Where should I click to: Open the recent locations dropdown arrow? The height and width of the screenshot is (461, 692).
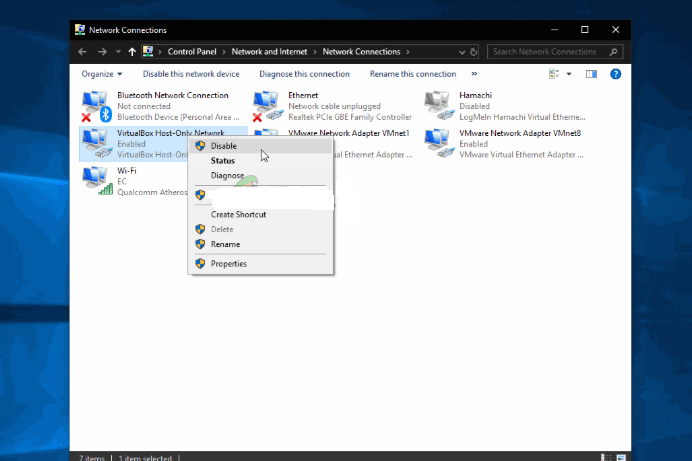[x=118, y=52]
